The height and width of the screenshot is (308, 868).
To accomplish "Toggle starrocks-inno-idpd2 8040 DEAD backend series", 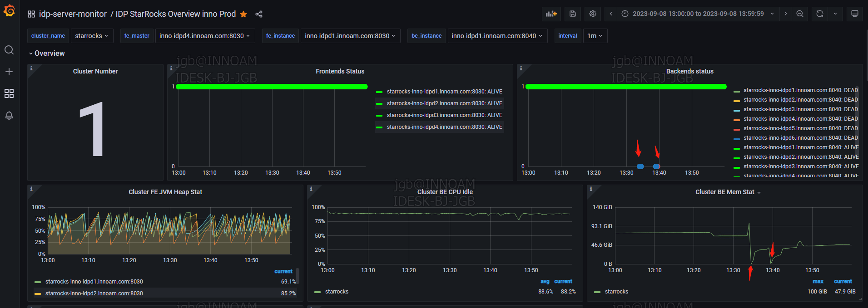I will (x=801, y=100).
